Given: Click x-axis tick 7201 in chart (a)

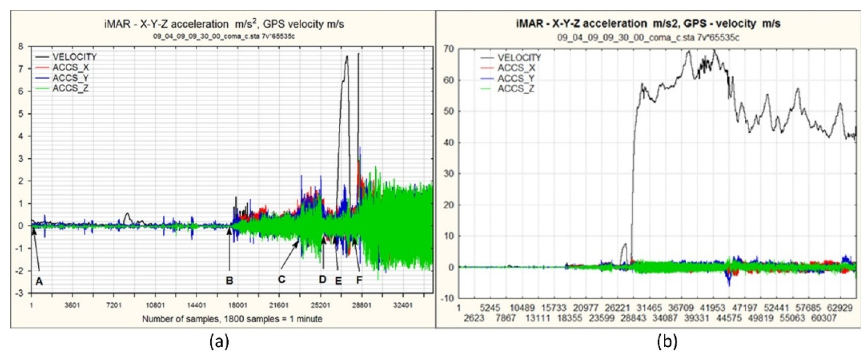Looking at the screenshot, I should pyautogui.click(x=113, y=306).
